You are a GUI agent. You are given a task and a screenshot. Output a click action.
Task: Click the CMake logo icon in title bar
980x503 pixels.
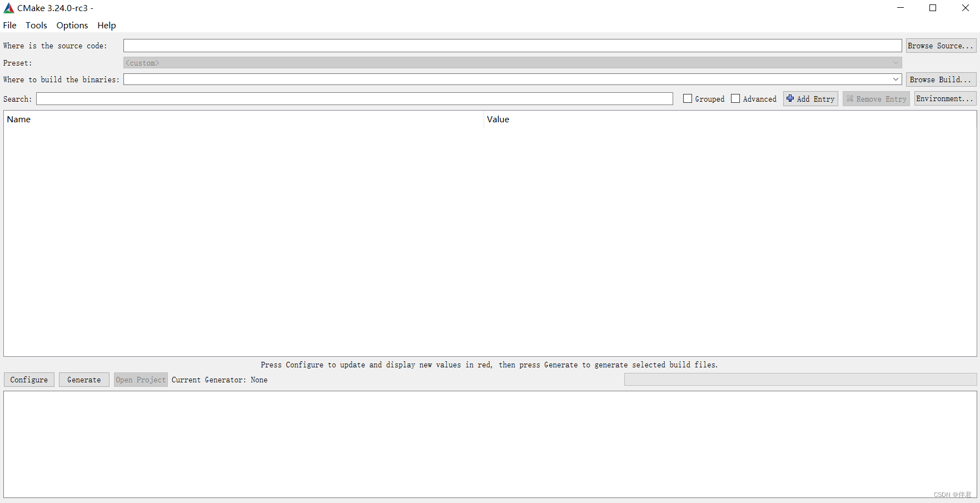click(9, 8)
